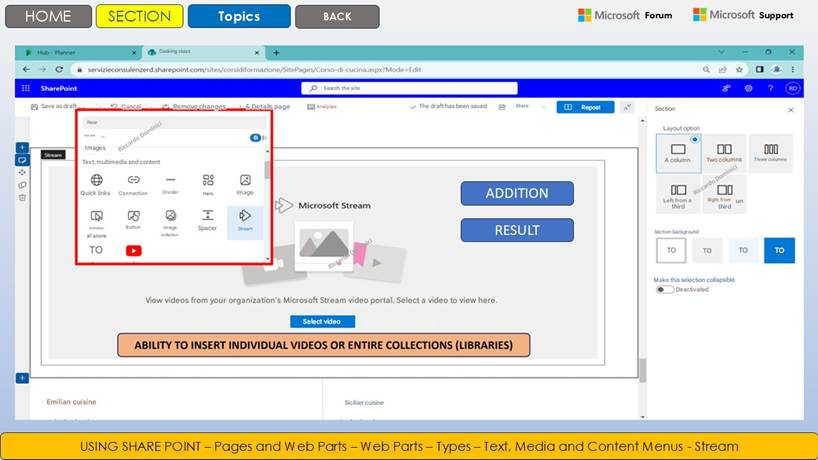Open Analyses in the command bar
This screenshot has width=818, height=460.
(322, 106)
